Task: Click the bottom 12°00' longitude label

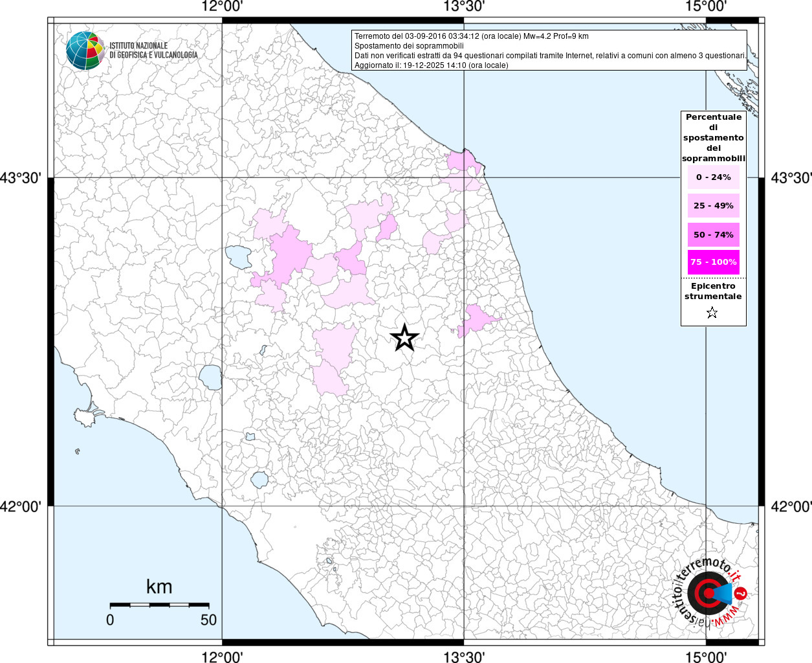Action: pos(222,657)
